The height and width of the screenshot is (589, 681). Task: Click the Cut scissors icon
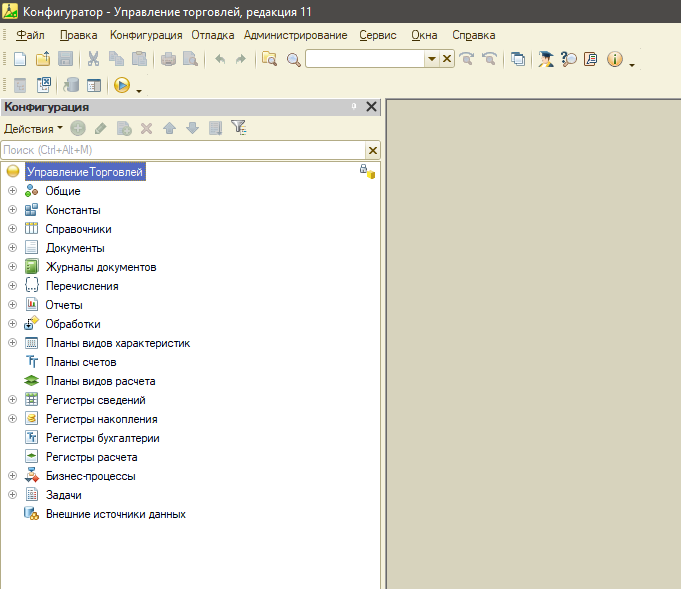pyautogui.click(x=93, y=59)
